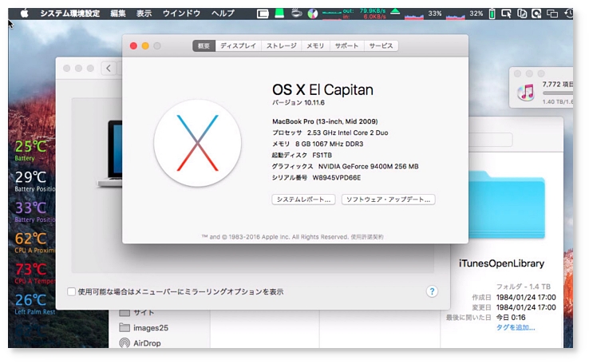
Task: Click the color wheel menu bar icon
Action: (x=312, y=14)
